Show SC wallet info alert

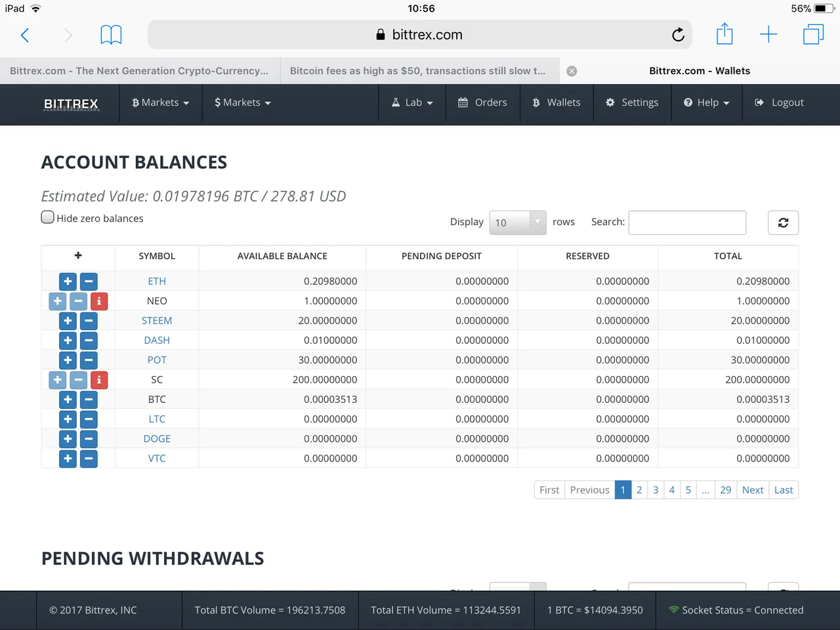(x=99, y=380)
